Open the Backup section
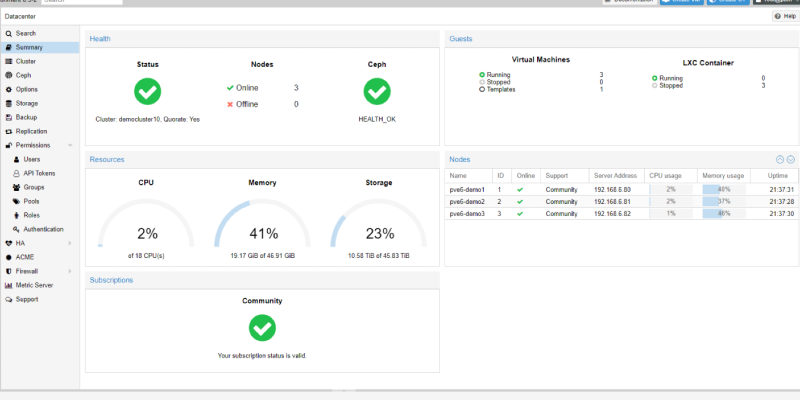The width and height of the screenshot is (800, 400). (x=26, y=117)
